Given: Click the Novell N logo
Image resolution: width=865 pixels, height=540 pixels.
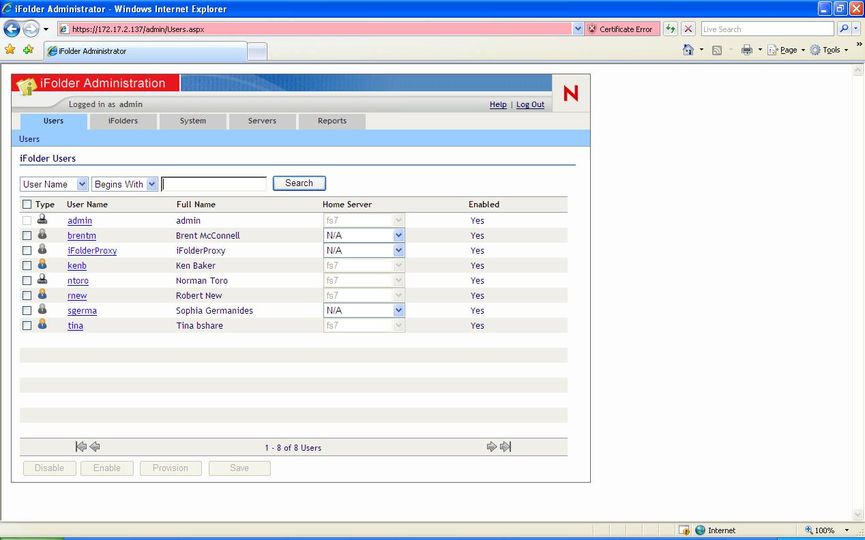Looking at the screenshot, I should pyautogui.click(x=571, y=93).
